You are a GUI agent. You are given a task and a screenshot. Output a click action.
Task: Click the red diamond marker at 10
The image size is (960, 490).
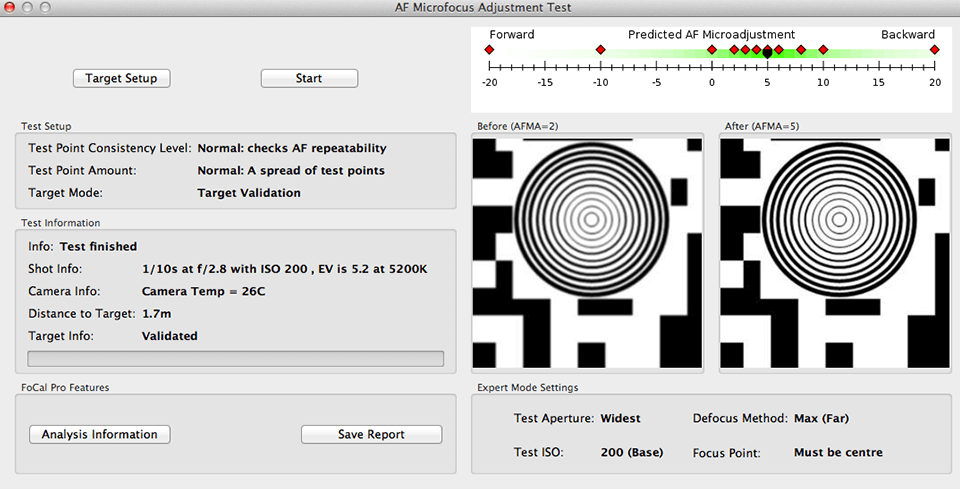coord(823,50)
